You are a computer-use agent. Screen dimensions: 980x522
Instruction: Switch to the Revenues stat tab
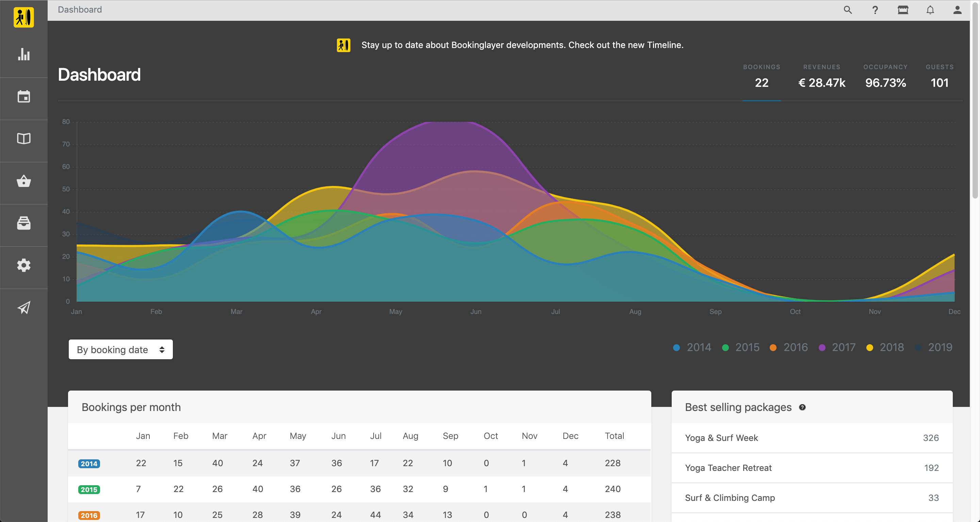822,77
